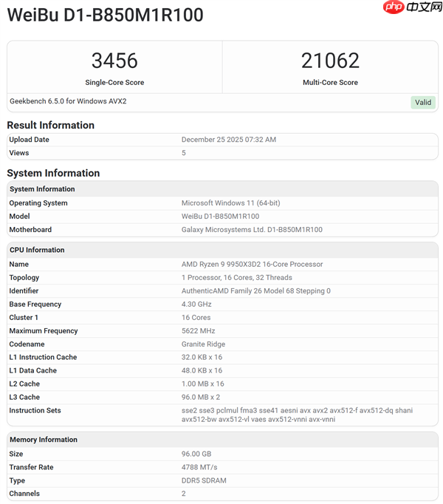Click the L1 Instruction Cache row label

[x=43, y=357]
